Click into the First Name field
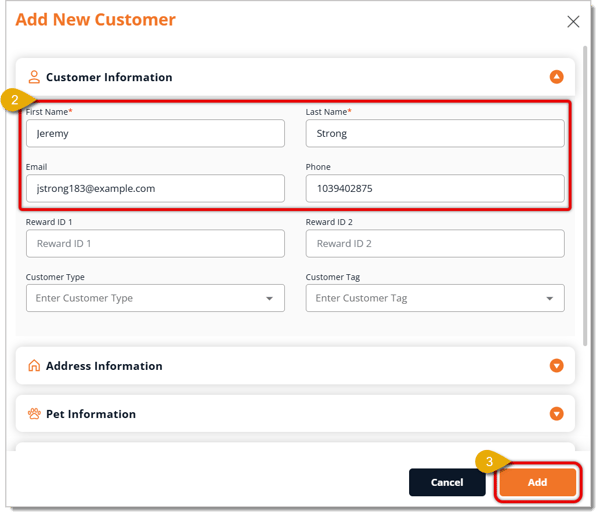The width and height of the screenshot is (600, 516). point(155,134)
